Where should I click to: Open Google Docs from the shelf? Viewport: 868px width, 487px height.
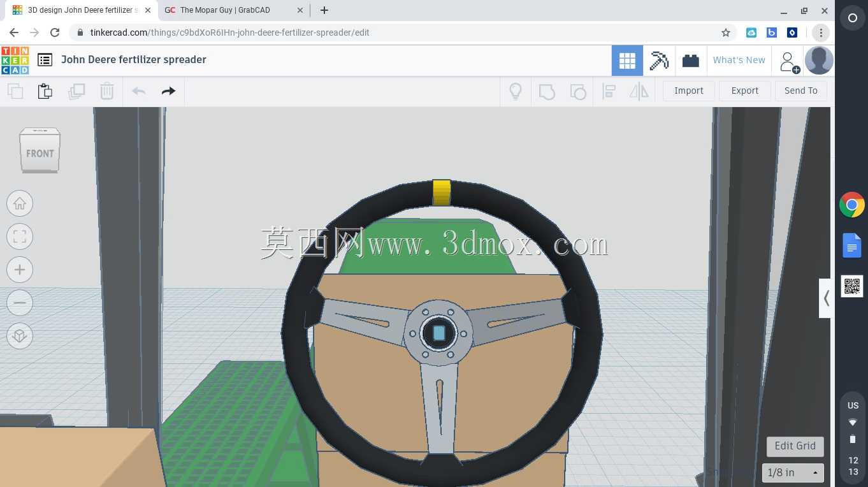(852, 245)
